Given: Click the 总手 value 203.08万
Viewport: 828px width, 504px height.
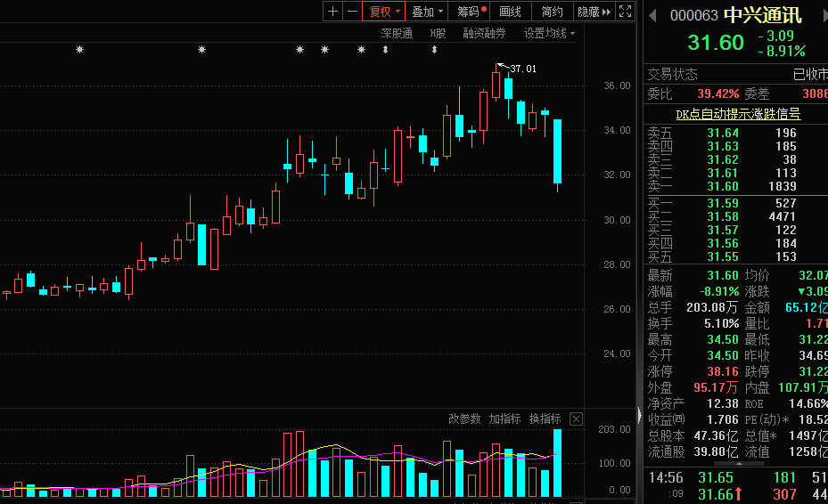Looking at the screenshot, I should (x=712, y=307).
